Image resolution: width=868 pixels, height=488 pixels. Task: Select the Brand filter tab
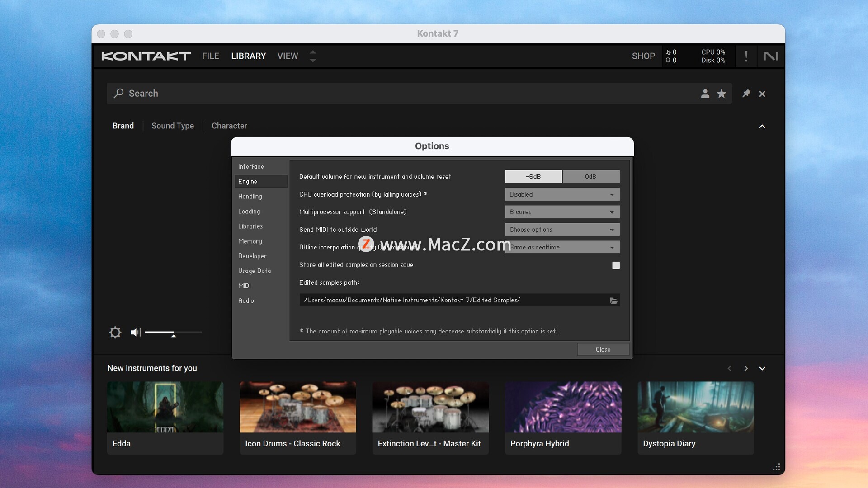123,126
